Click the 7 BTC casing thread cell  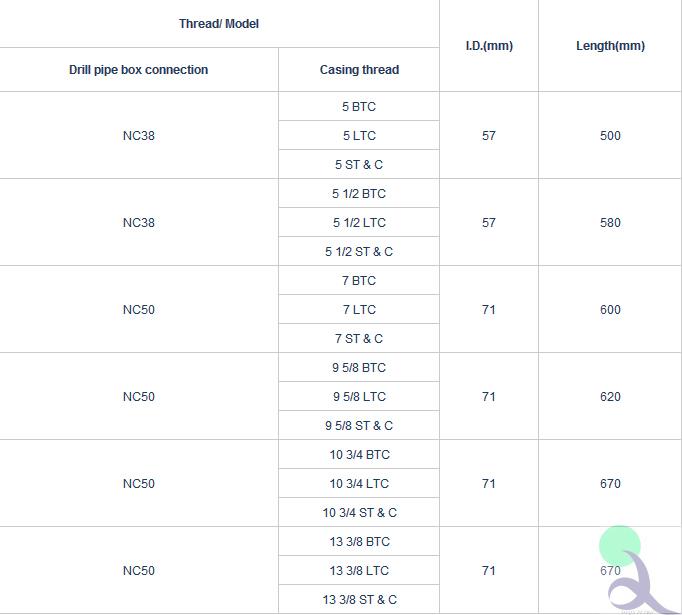[359, 281]
